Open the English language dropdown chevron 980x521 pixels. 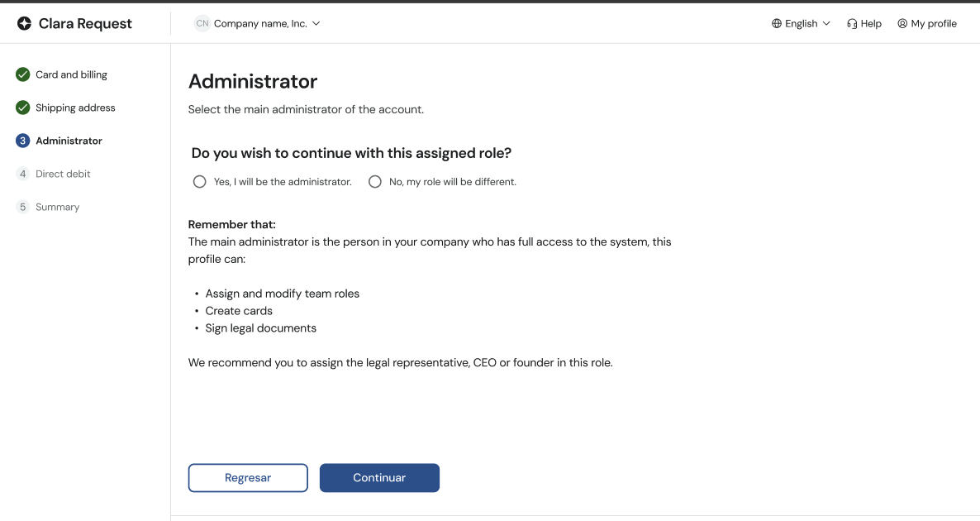pyautogui.click(x=826, y=24)
